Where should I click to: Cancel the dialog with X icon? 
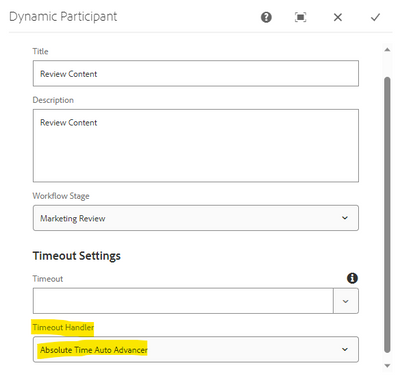click(x=338, y=17)
